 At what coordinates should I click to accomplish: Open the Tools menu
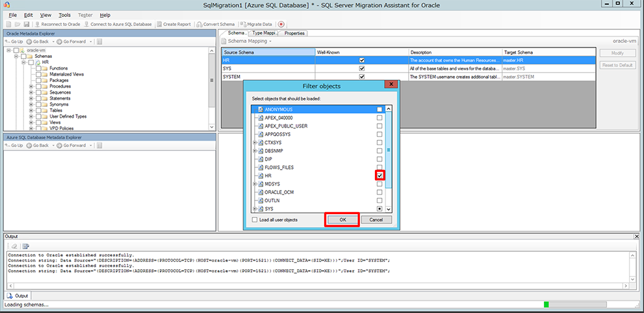click(64, 15)
